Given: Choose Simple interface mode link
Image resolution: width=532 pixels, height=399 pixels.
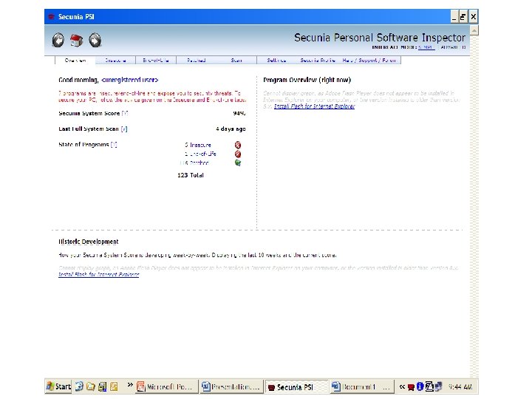Looking at the screenshot, I should click(426, 47).
